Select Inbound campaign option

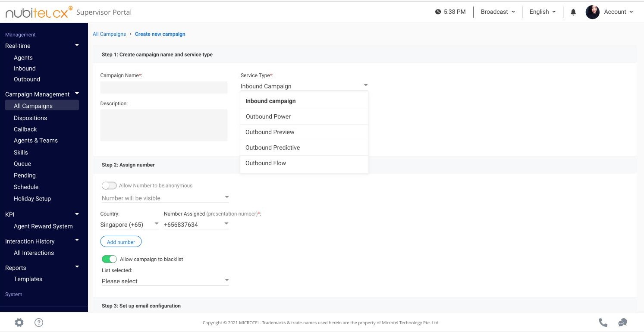(304, 101)
